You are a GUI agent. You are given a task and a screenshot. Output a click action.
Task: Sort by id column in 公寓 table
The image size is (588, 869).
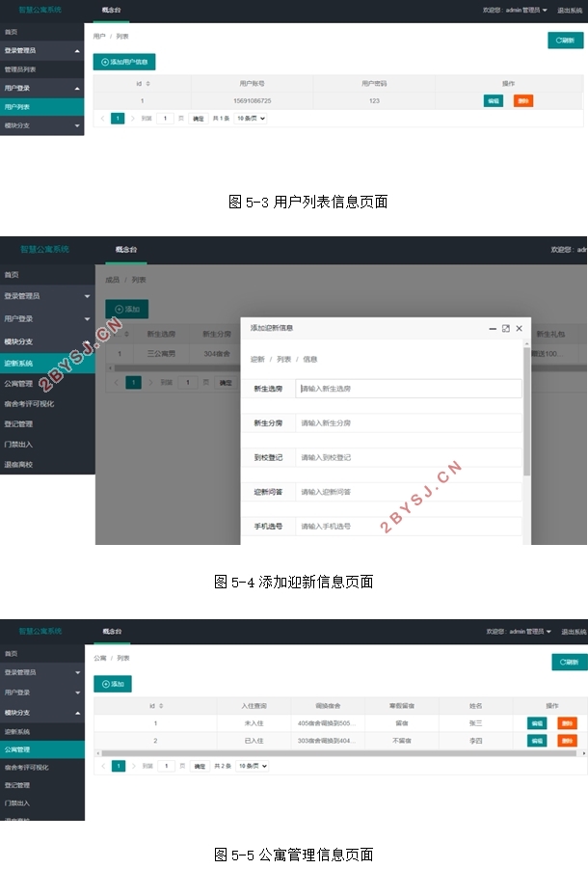tap(161, 706)
